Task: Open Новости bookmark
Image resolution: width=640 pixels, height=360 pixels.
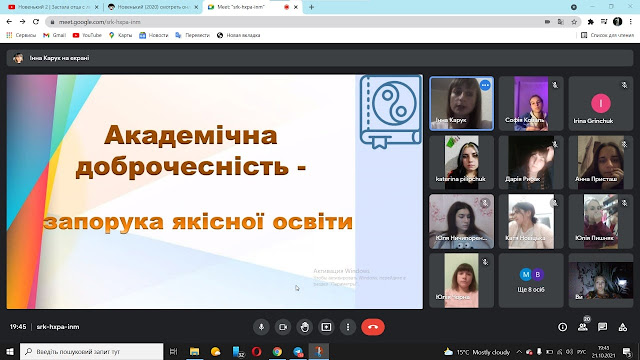Action: [153, 36]
